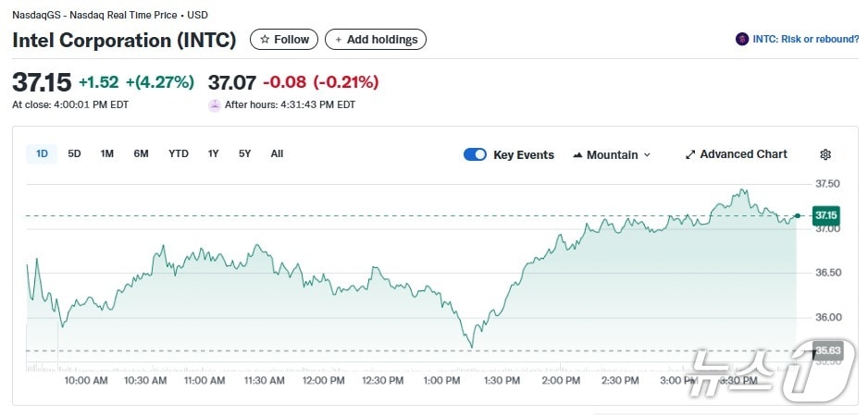Click the star icon in Follow button
This screenshot has height=415, width=868.
tap(265, 40)
